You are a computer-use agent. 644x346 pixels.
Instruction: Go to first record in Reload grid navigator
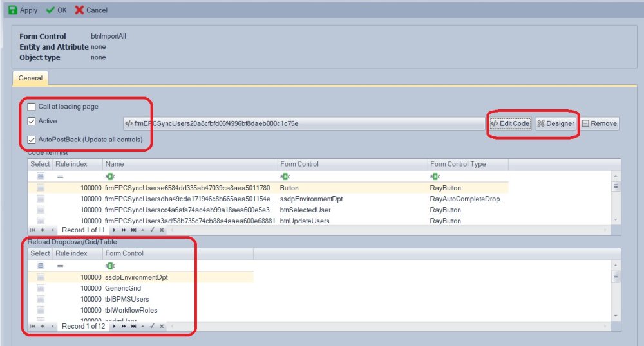[x=33, y=326]
